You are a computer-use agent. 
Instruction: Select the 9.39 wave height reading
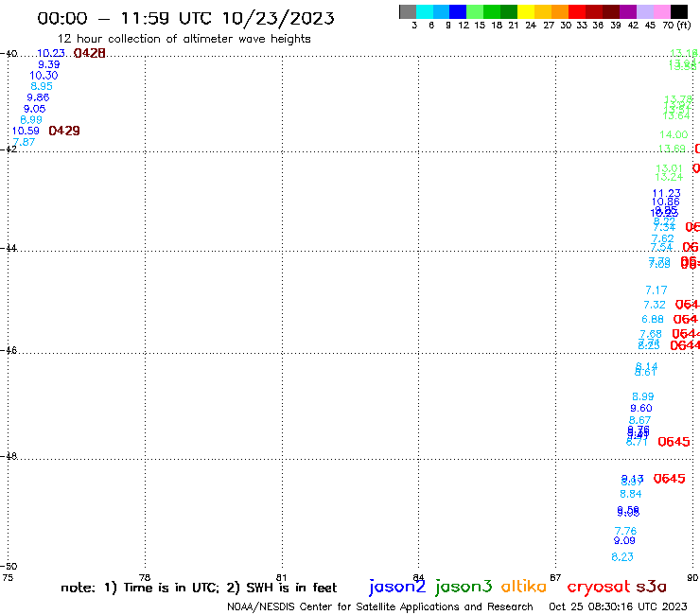(x=48, y=64)
